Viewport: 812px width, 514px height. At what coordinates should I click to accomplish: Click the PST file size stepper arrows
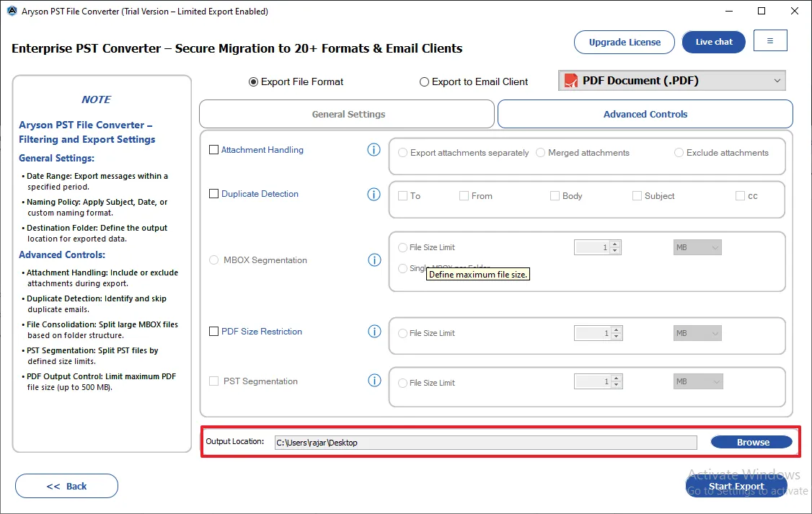617,381
